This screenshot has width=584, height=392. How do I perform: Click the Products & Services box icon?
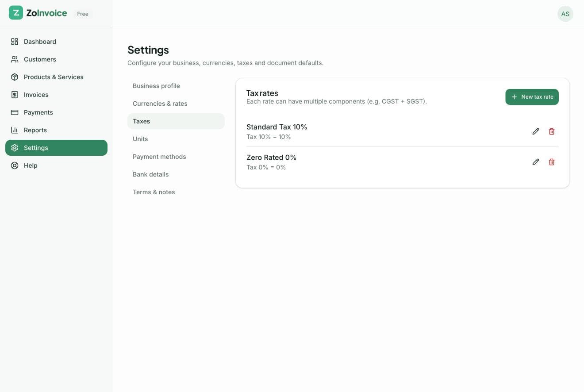pos(15,77)
